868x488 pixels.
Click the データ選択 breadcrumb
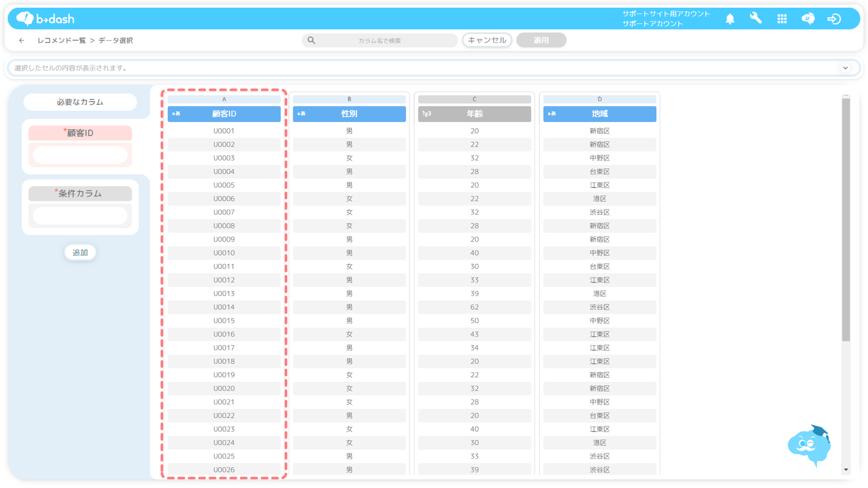[116, 40]
